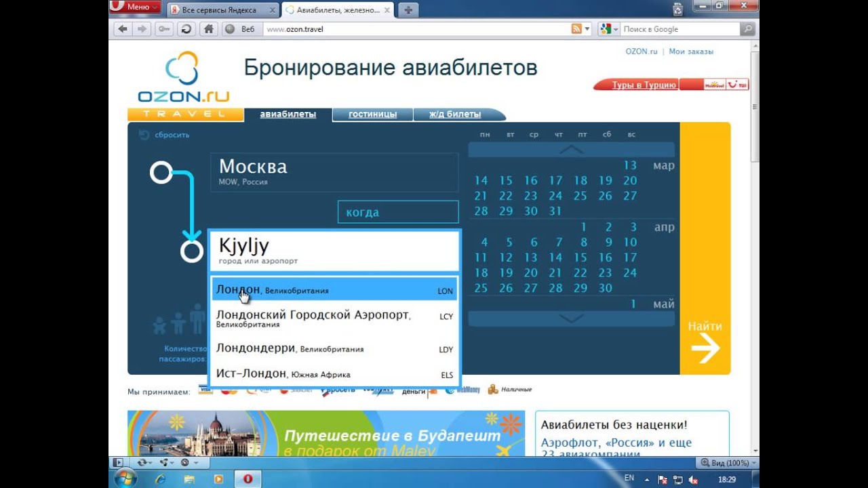The width and height of the screenshot is (868, 488).
Task: Click the Москва departure city field
Action: coord(334,172)
